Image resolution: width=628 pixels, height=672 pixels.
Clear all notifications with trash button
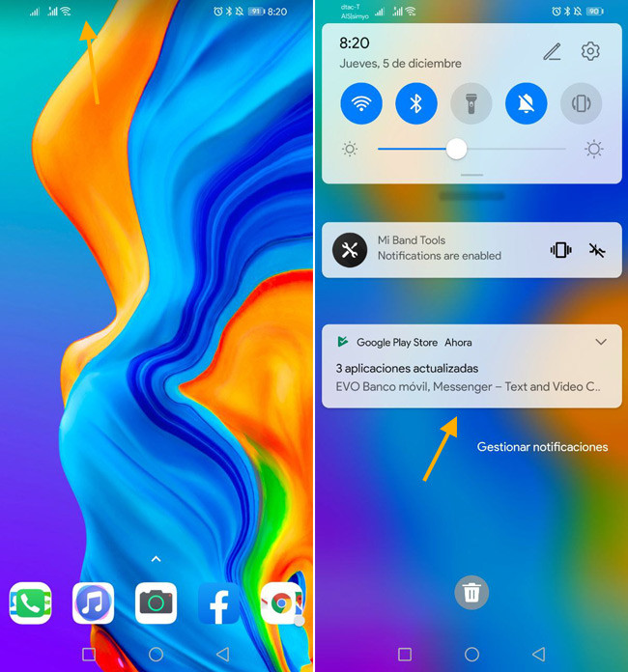[x=471, y=592]
